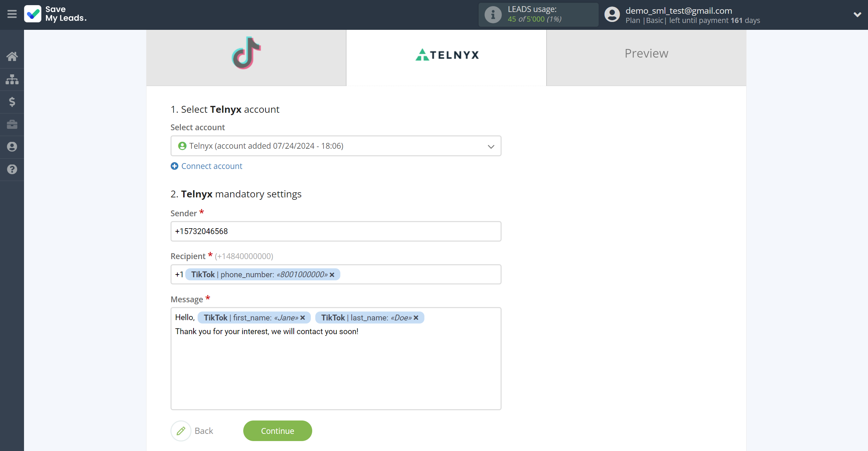Remove TikTok last_name tag from Message
The image size is (868, 451).
(417, 318)
